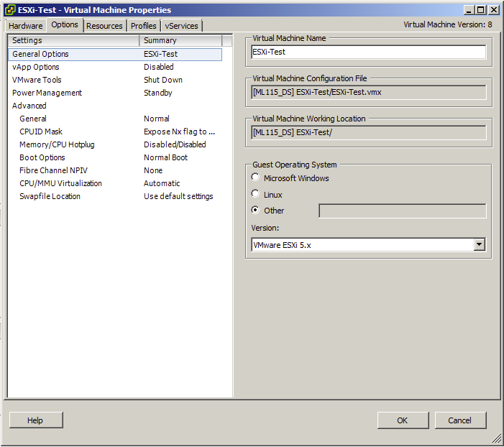
Task: Click 'Expose Nx flag to ...' summary
Action: click(x=179, y=132)
